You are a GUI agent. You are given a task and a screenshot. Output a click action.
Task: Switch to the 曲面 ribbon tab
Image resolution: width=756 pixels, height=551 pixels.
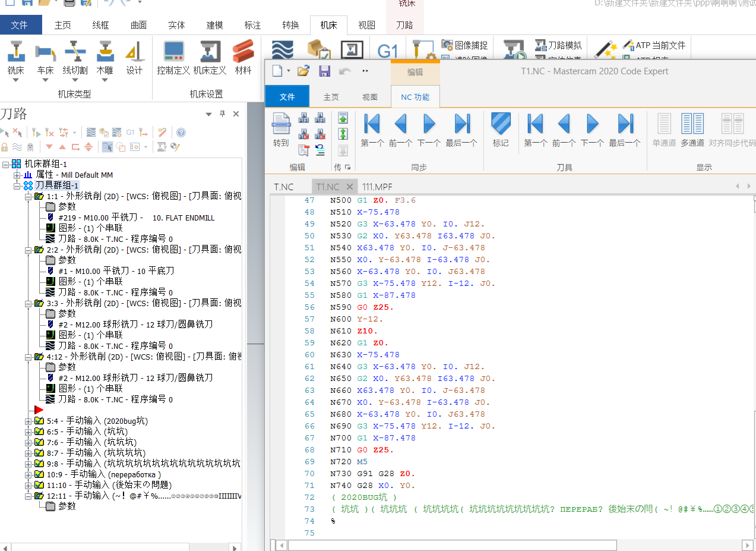[x=139, y=25]
